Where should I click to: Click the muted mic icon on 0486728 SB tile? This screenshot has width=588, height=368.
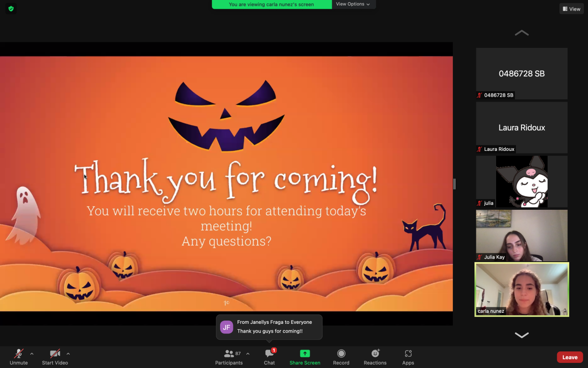coord(480,95)
